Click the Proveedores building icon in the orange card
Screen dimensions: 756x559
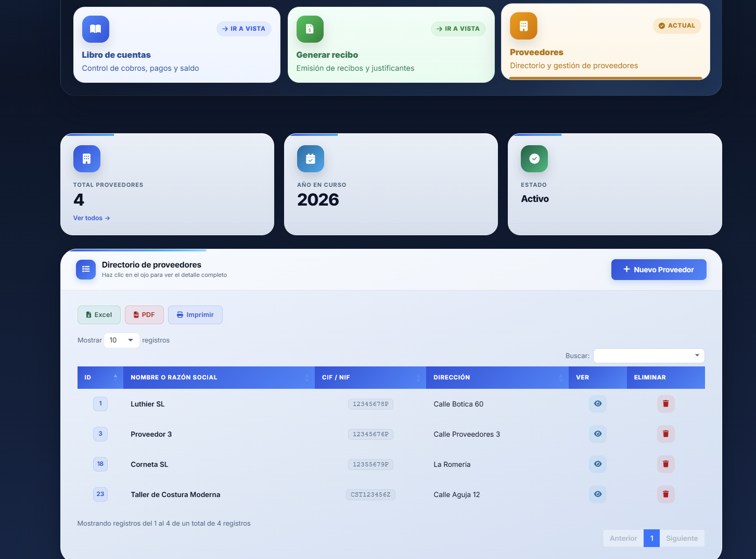[x=523, y=26]
